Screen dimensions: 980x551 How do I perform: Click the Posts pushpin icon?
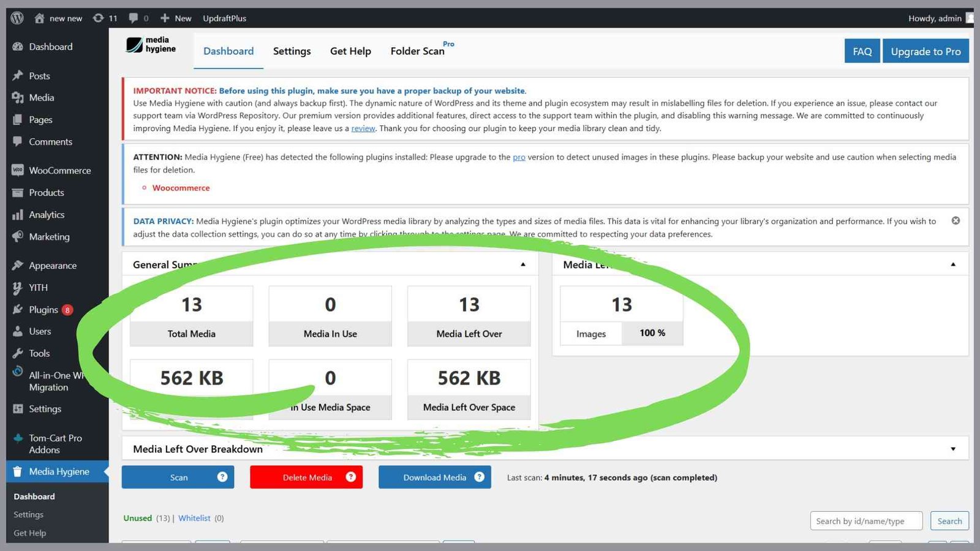click(x=18, y=76)
